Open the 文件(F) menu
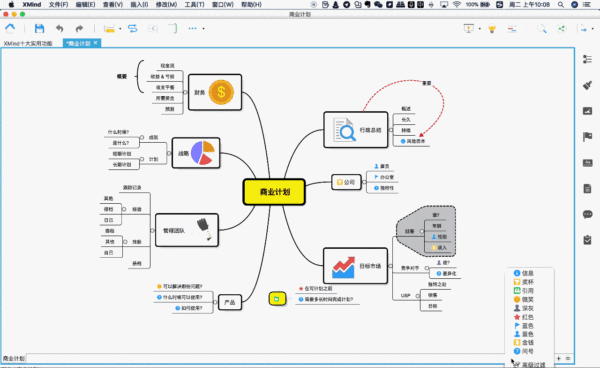Image resolution: width=600 pixels, height=368 pixels. pos(58,5)
